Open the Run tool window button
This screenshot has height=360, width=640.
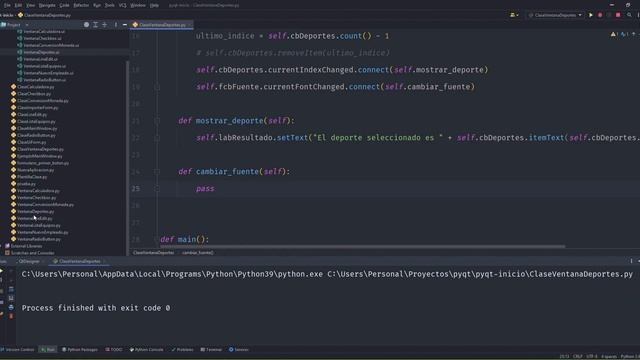click(x=48, y=350)
